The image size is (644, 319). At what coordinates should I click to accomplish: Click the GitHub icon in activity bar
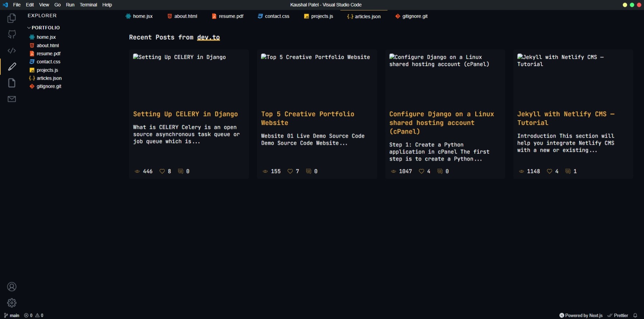click(x=12, y=34)
